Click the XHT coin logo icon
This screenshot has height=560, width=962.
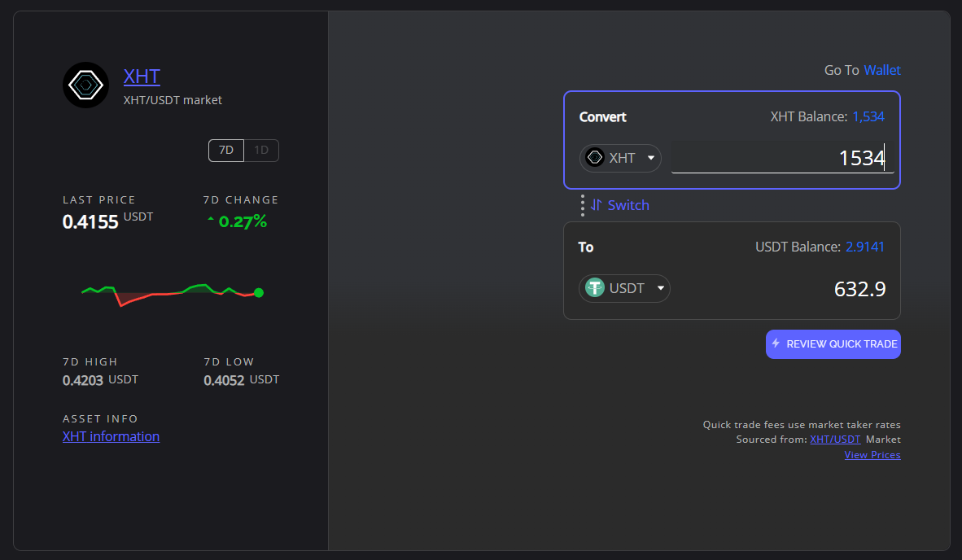(86, 85)
